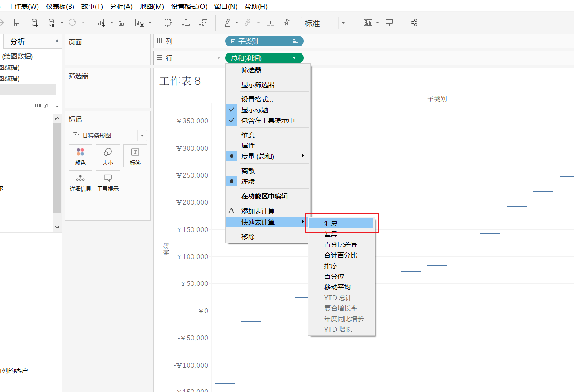Click the Presentation Mode icon

(x=389, y=23)
